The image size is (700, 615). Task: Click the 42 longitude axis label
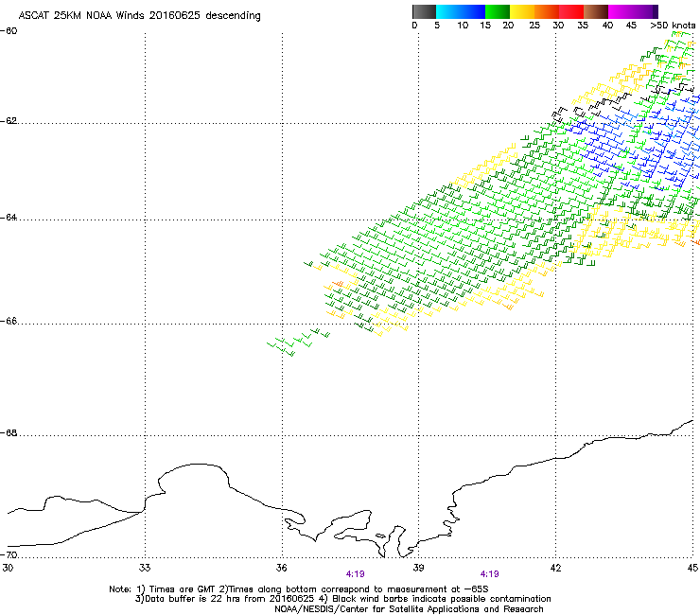coord(556,568)
